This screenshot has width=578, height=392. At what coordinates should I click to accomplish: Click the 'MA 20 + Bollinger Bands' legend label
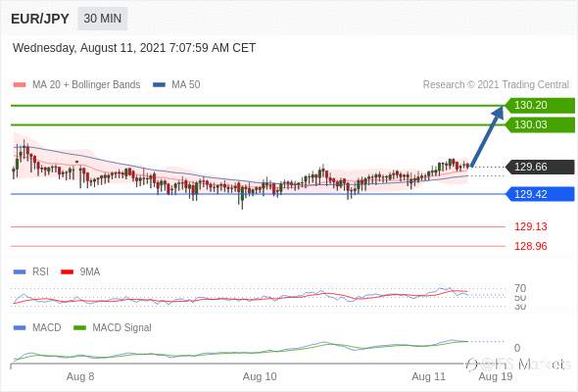coord(86,84)
